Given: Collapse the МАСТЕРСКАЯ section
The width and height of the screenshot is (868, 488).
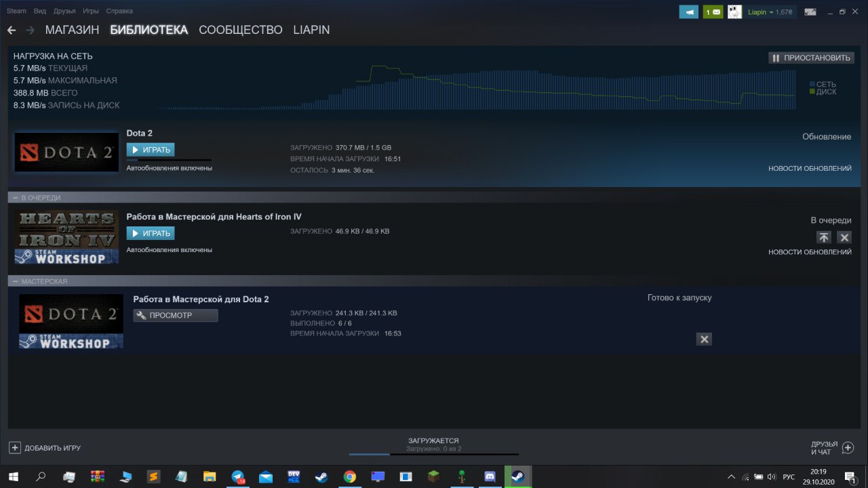Looking at the screenshot, I should [15, 281].
